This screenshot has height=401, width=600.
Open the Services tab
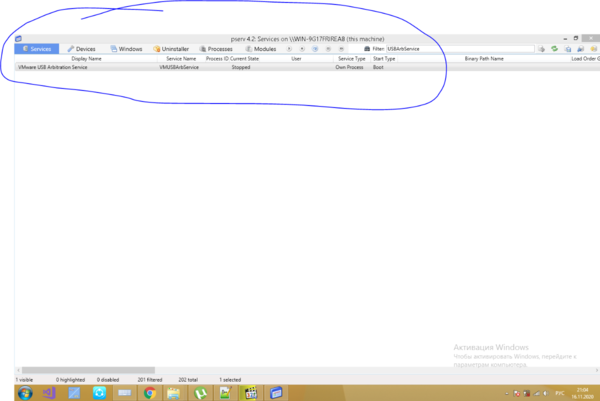tap(37, 49)
